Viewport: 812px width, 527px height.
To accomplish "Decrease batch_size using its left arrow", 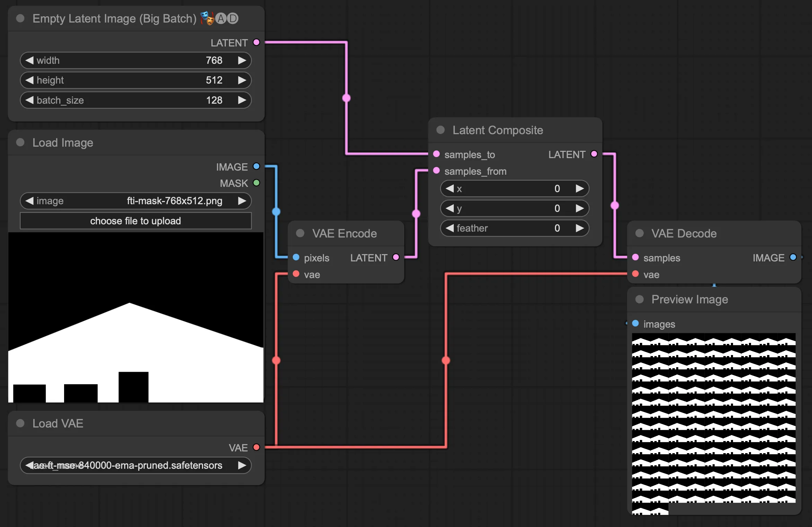I will coord(29,100).
